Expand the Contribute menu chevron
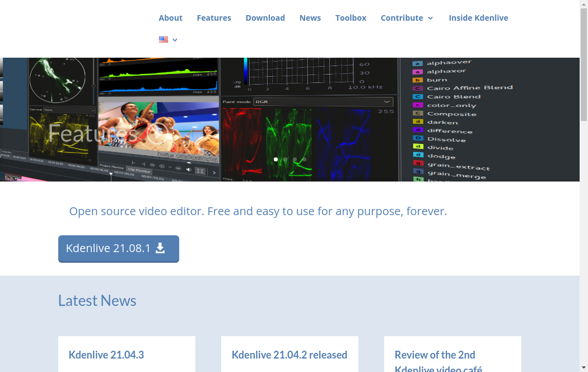Screen dimensions: 588x372 431,18
